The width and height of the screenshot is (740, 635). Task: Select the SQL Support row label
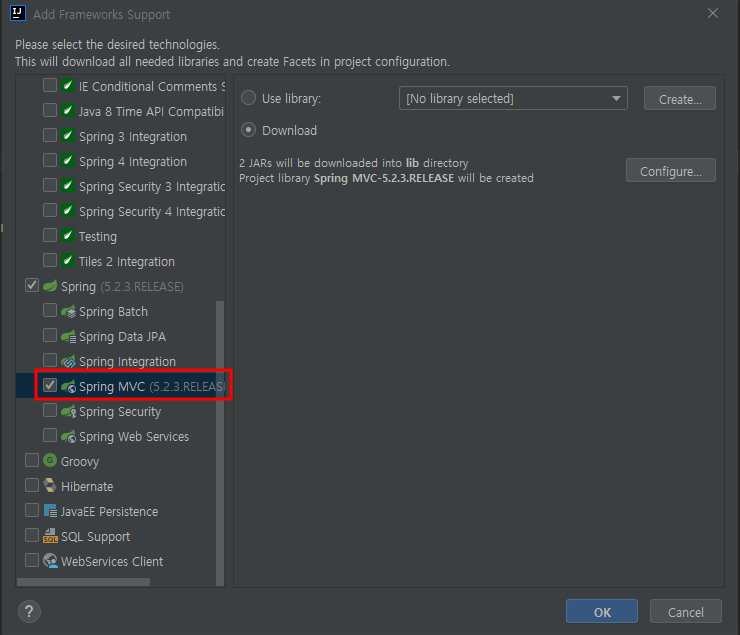click(95, 537)
